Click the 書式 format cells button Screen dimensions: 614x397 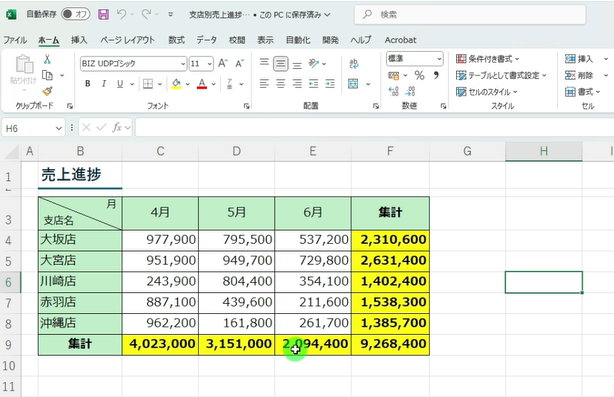point(583,92)
